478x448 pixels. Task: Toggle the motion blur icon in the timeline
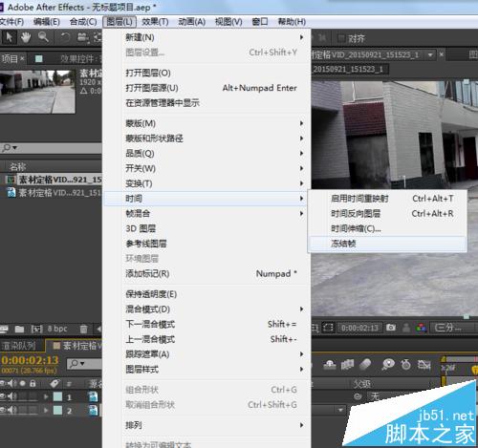[x=366, y=364]
